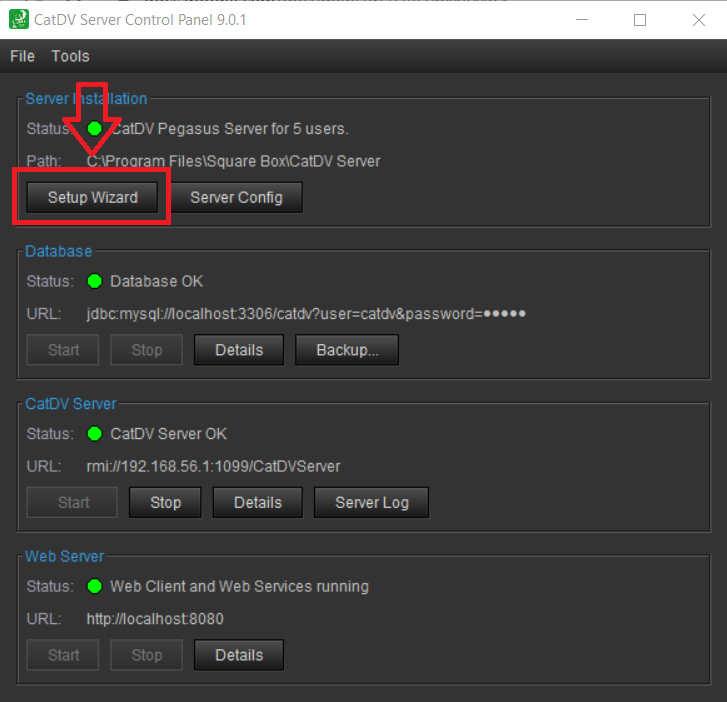Click the 'Server Installation' section heading
Viewport: 727px width, 702px height.
pyautogui.click(x=86, y=99)
